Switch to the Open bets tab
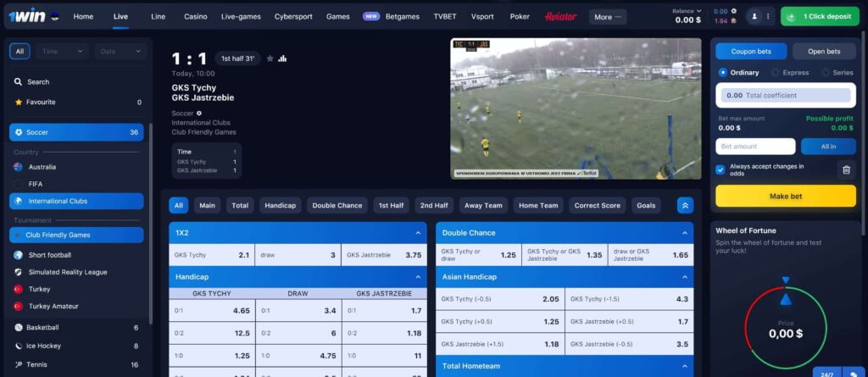Screen dimensions: 868x377 click(824, 52)
